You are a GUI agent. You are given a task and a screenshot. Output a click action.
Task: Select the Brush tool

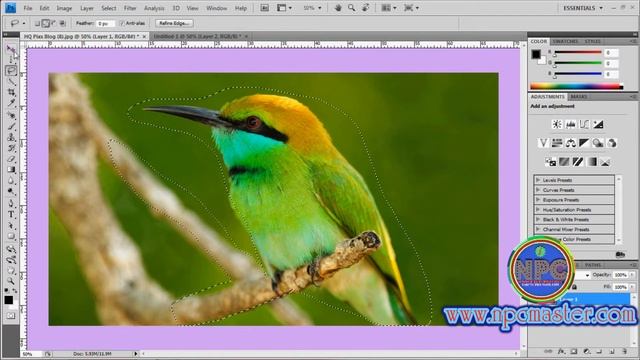coord(11,126)
